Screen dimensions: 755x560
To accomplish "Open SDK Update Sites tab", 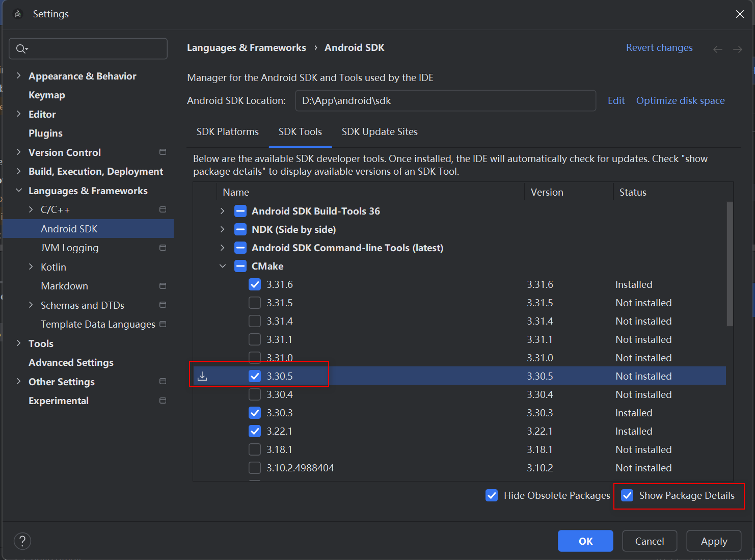I will (380, 132).
